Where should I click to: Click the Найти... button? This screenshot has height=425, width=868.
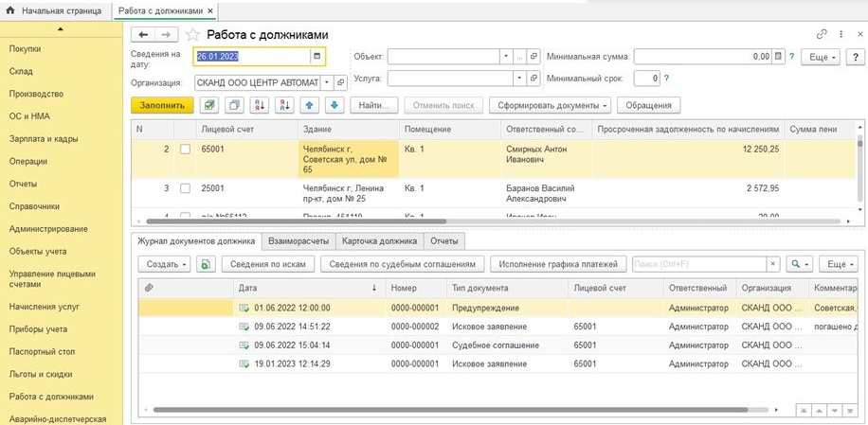(x=374, y=105)
